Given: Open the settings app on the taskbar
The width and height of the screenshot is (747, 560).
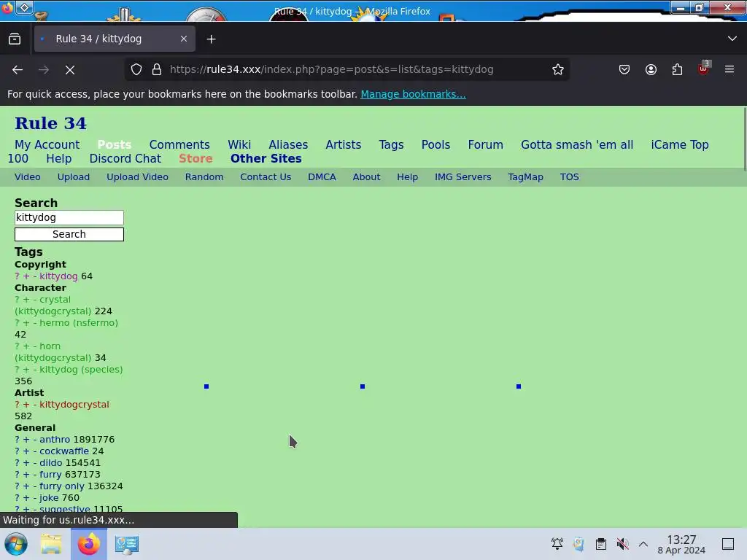Looking at the screenshot, I should point(127,544).
